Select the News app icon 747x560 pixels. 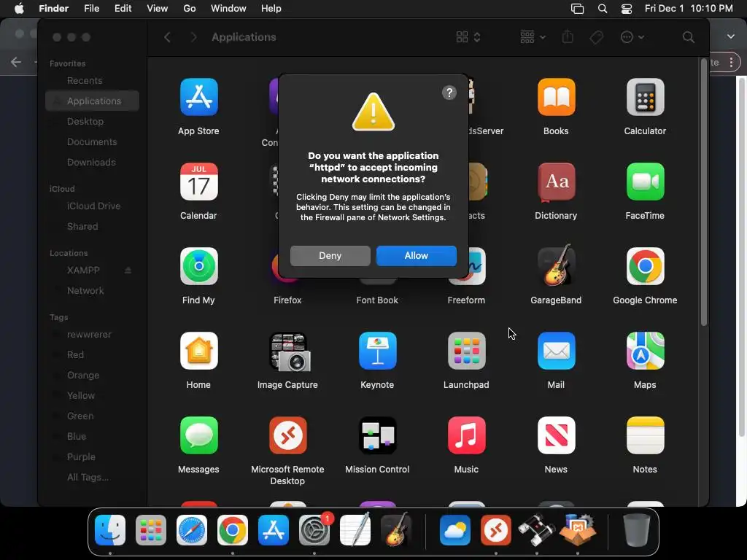(x=556, y=435)
